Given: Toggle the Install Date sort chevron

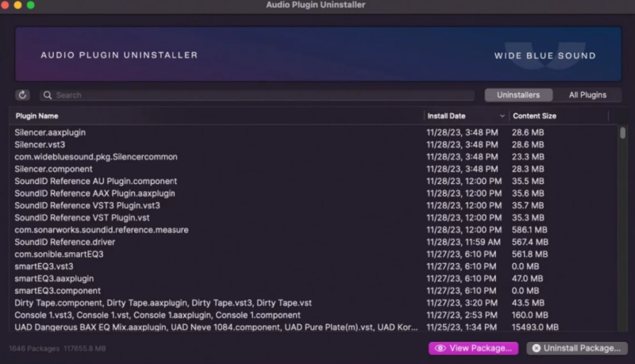Looking at the screenshot, I should click(502, 116).
